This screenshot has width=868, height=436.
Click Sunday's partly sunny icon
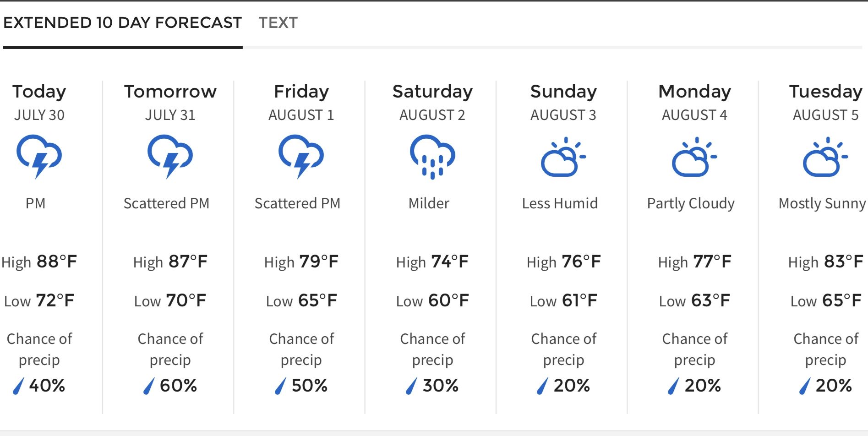pyautogui.click(x=563, y=157)
